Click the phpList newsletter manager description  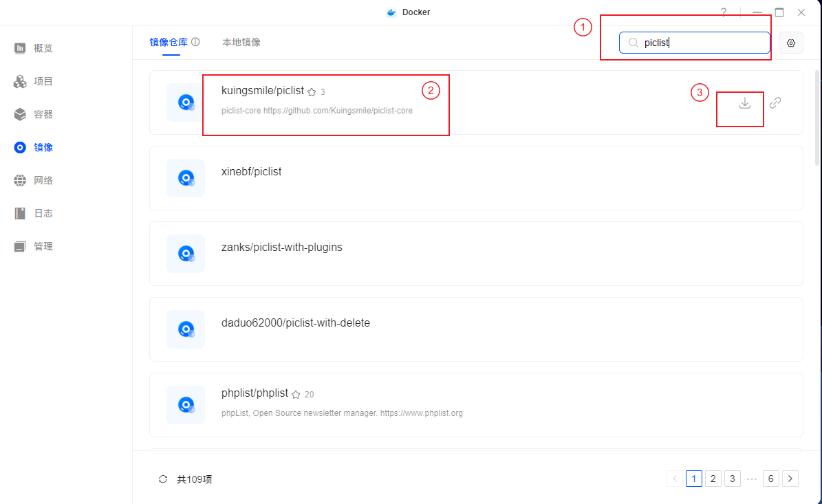pos(342,413)
